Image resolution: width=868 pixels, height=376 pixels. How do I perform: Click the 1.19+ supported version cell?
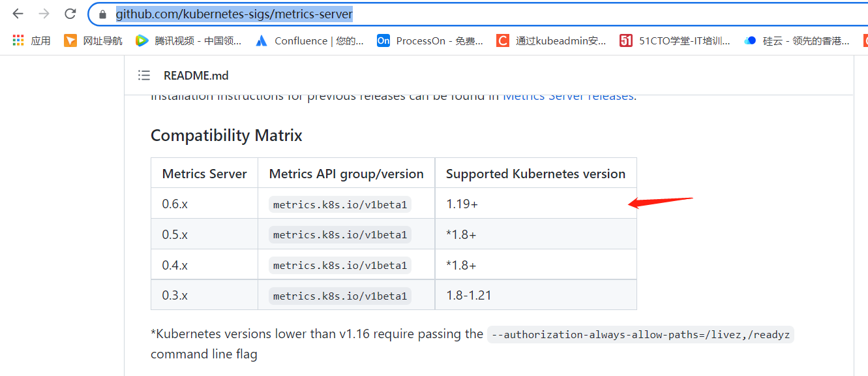[x=462, y=204]
